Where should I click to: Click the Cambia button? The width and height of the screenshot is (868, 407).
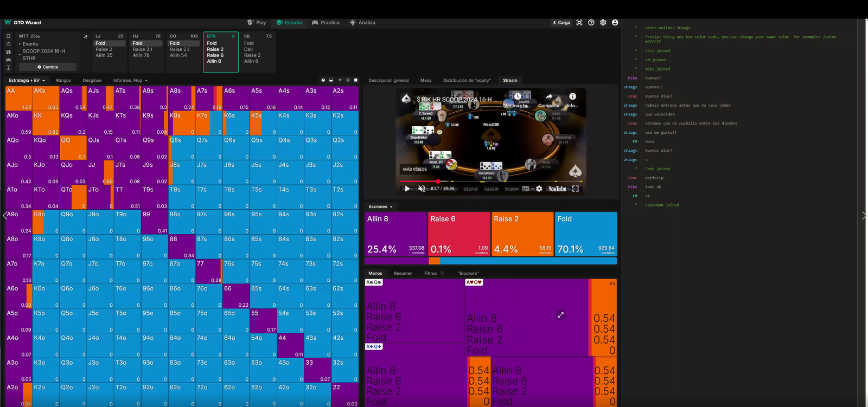(x=48, y=67)
